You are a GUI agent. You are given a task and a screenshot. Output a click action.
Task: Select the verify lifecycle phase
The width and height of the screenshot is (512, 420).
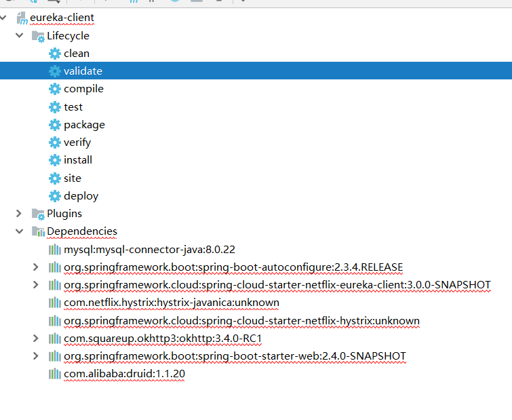77,142
